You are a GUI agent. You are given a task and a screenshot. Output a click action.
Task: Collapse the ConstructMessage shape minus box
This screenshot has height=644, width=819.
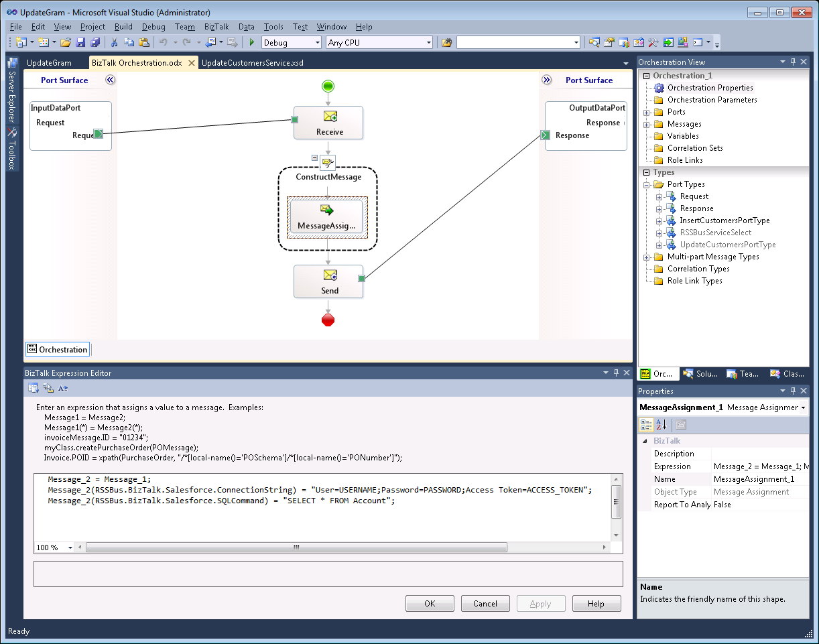coord(314,157)
